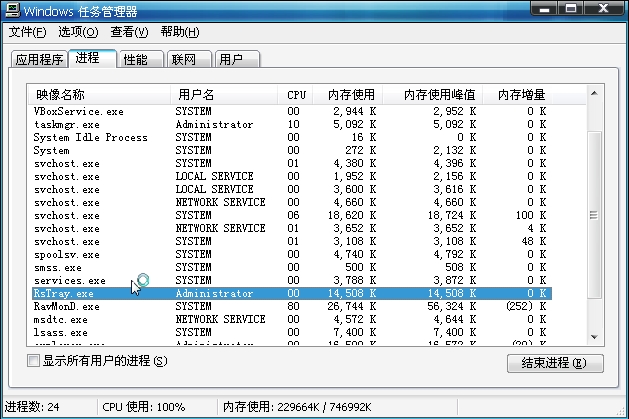Go to the 用户 tab
Image resolution: width=629 pixels, height=419 pixels.
pyautogui.click(x=237, y=59)
